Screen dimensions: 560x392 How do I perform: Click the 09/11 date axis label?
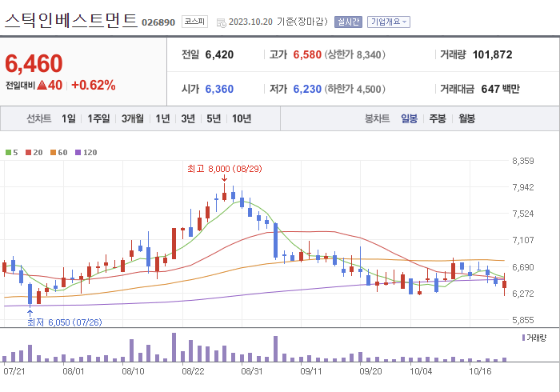(x=310, y=371)
